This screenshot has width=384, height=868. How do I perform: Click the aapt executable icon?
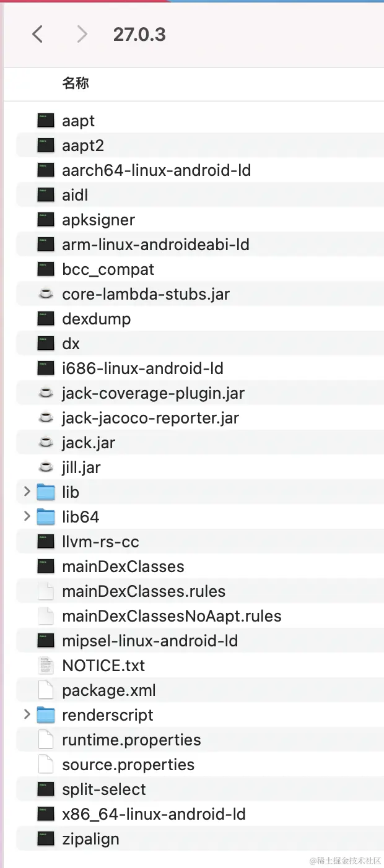tap(46, 121)
